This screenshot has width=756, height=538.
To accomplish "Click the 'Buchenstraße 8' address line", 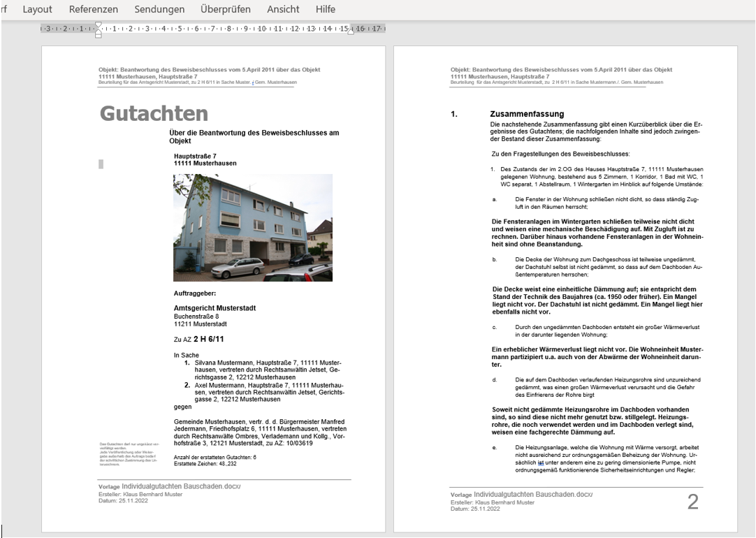I will 196,317.
